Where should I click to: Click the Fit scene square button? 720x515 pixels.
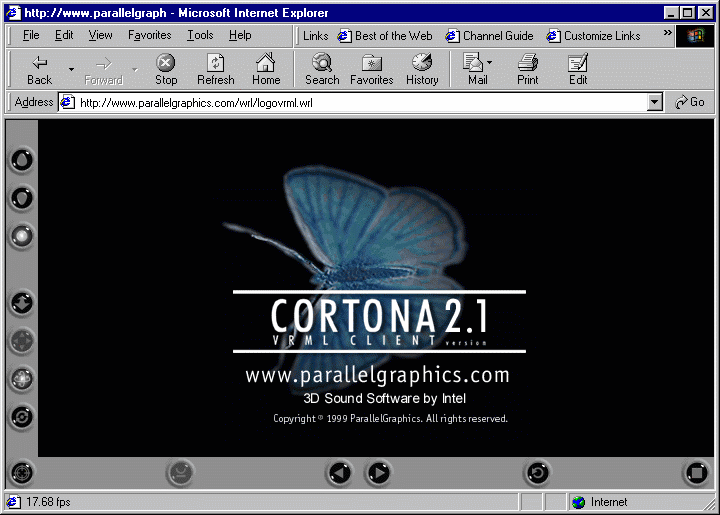[697, 473]
